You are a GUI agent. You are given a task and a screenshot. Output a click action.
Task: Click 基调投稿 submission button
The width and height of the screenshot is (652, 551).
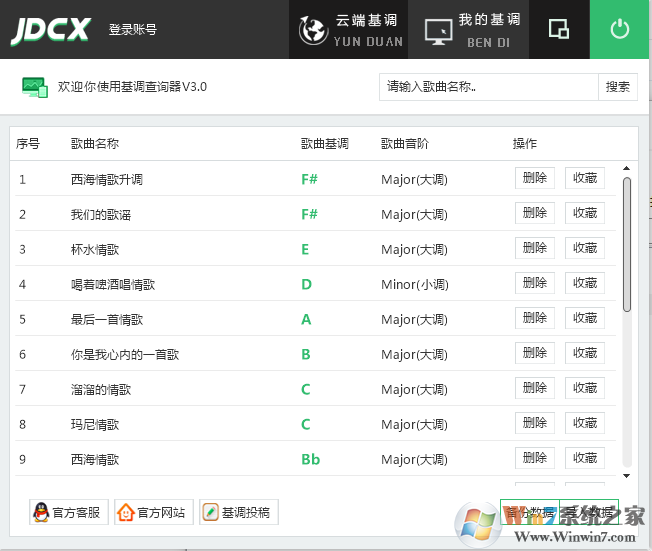238,512
